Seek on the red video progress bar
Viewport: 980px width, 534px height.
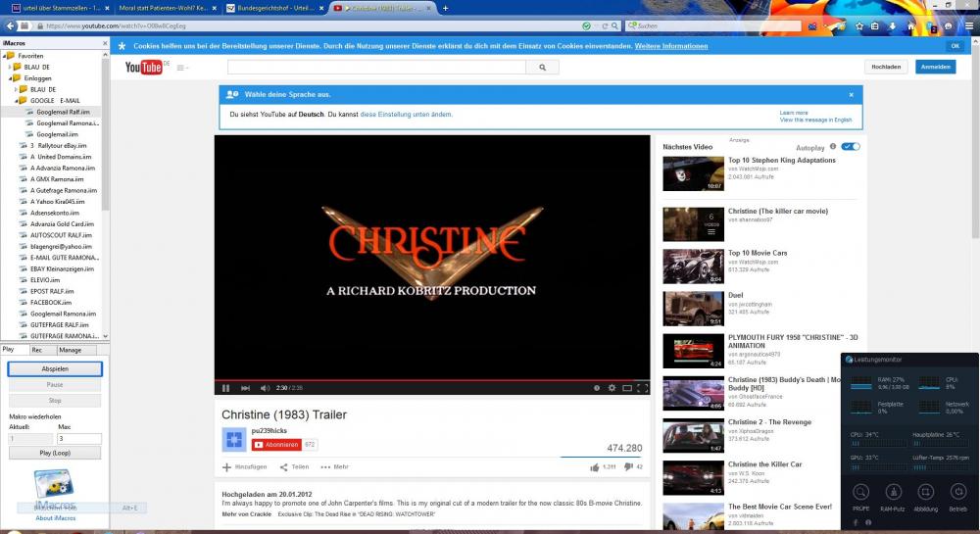point(431,380)
